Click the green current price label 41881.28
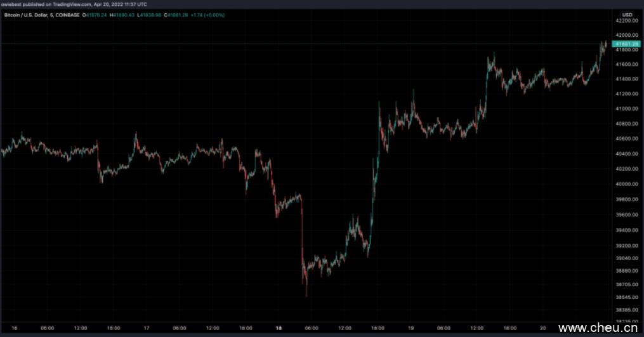644x337 pixels. 626,43
